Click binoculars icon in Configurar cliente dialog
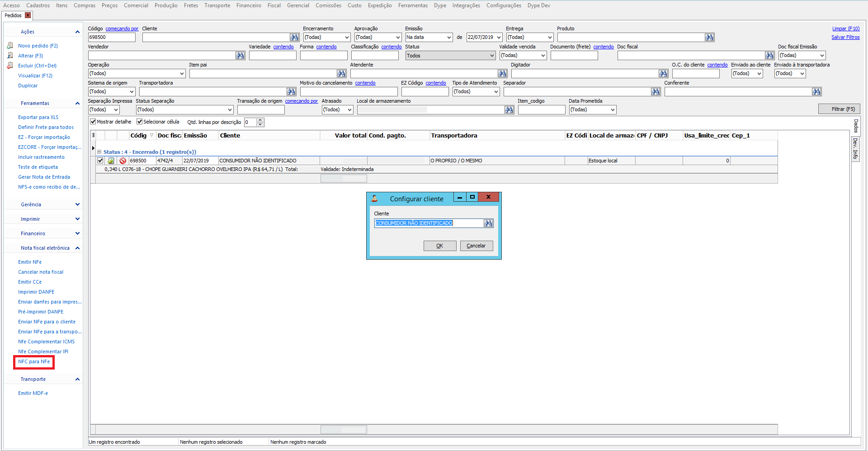Screen dimensions: 868x451 pyautogui.click(x=488, y=223)
